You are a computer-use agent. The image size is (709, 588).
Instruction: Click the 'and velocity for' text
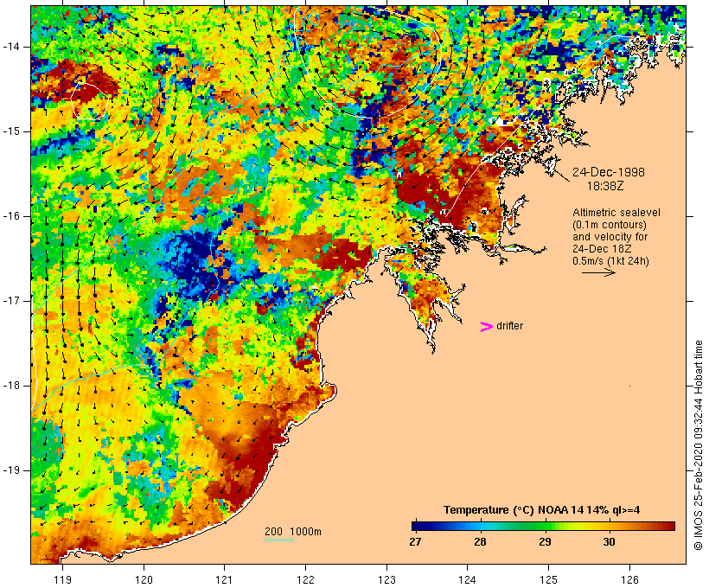(x=610, y=237)
